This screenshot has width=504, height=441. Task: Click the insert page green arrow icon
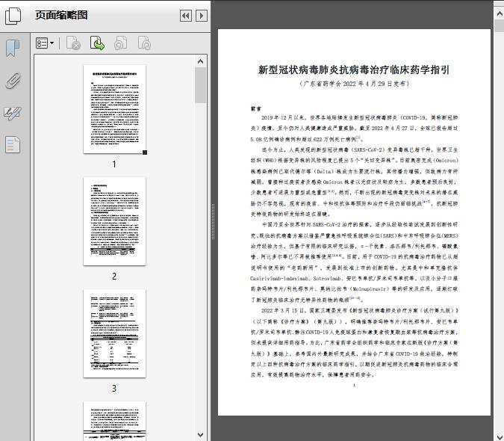point(97,43)
